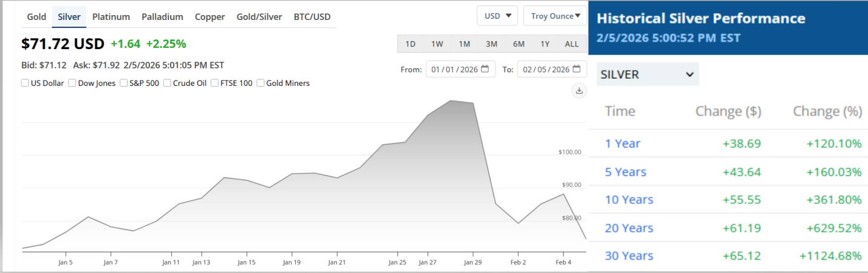The height and width of the screenshot is (273, 868).
Task: Click the Change (%) column header
Action: [x=827, y=111]
